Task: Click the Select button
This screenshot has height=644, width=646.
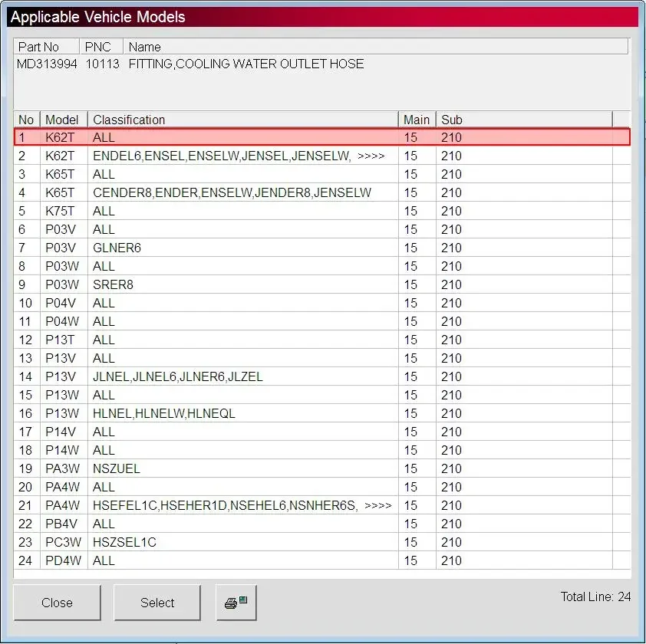Action: point(157,603)
